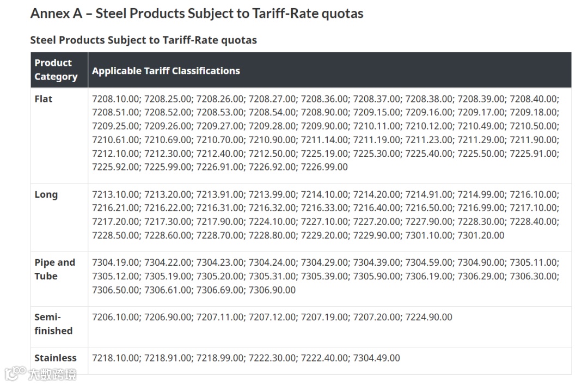Select tariff code 7213.10.00 in Long row

(116, 194)
